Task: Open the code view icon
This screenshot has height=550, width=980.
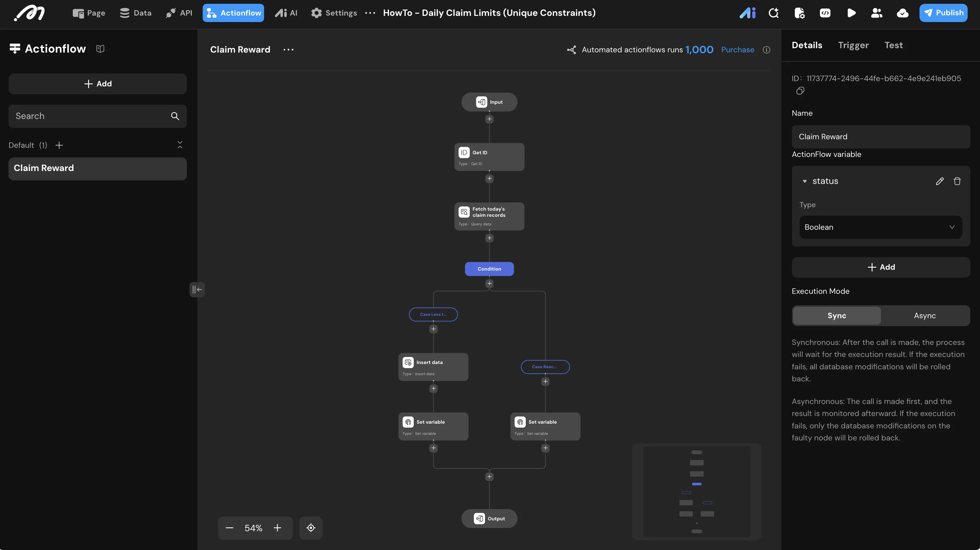Action: coord(825,13)
